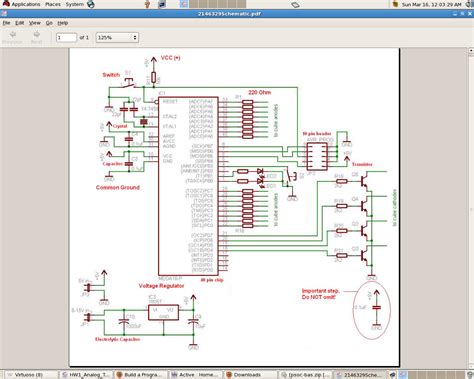Switch to Virtuoso (8) taskbar window
This screenshot has width=474, height=379.
[29, 375]
